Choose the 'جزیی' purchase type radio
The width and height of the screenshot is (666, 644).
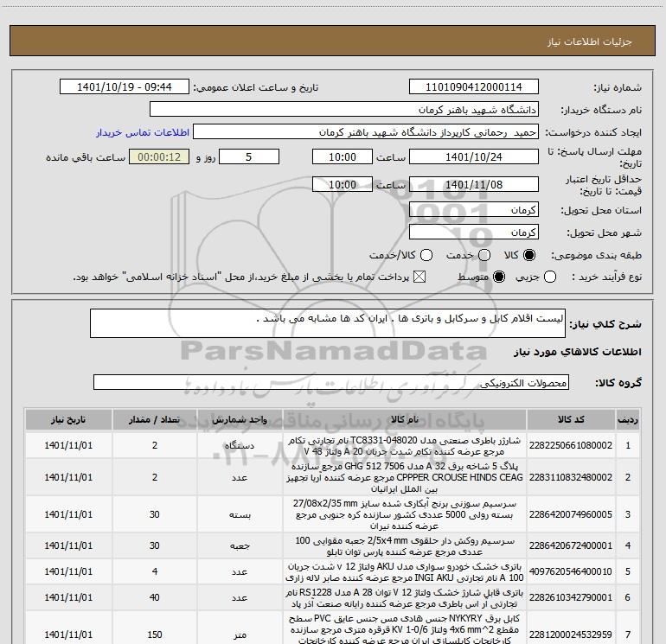(x=550, y=277)
